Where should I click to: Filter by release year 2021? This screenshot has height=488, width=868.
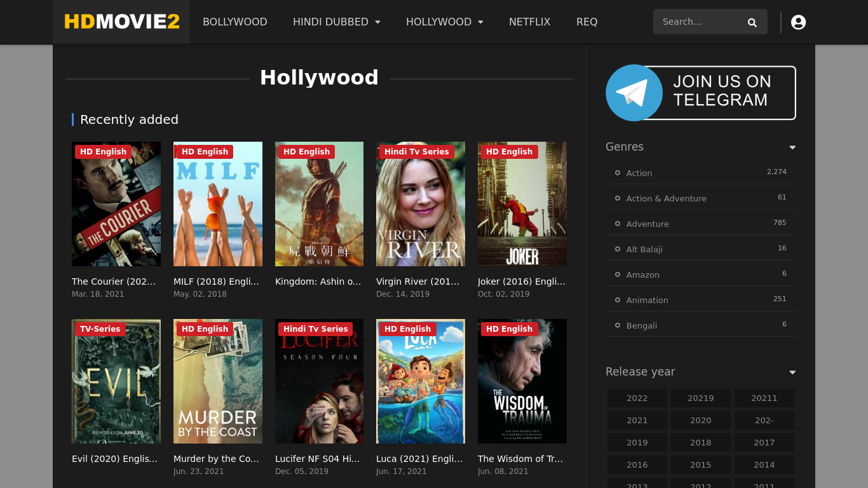(x=637, y=421)
